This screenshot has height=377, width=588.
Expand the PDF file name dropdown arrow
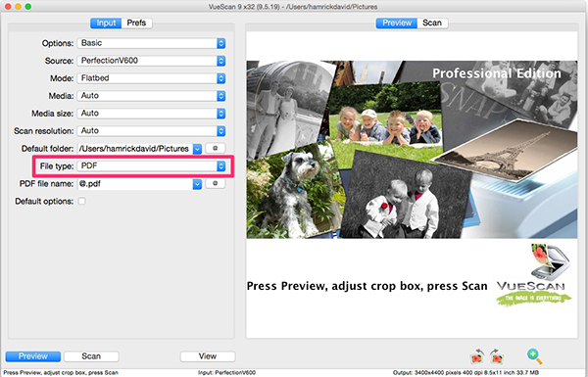pyautogui.click(x=197, y=184)
